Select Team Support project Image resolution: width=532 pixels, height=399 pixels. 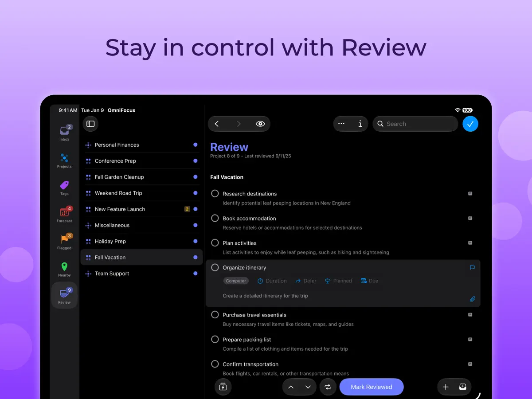click(x=141, y=274)
